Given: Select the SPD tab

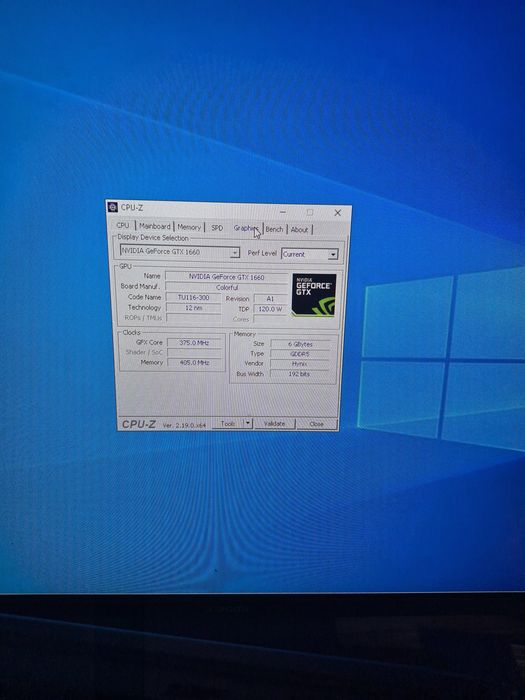Looking at the screenshot, I should 217,228.
